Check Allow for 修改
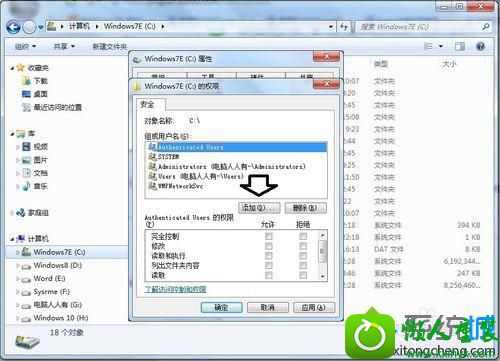This screenshot has height=361, width=500. click(x=268, y=246)
